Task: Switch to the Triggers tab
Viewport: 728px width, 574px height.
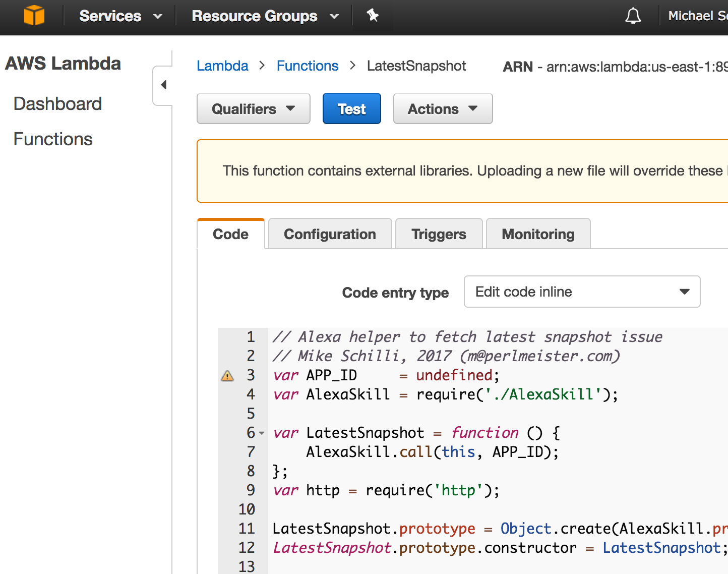Action: coord(439,234)
